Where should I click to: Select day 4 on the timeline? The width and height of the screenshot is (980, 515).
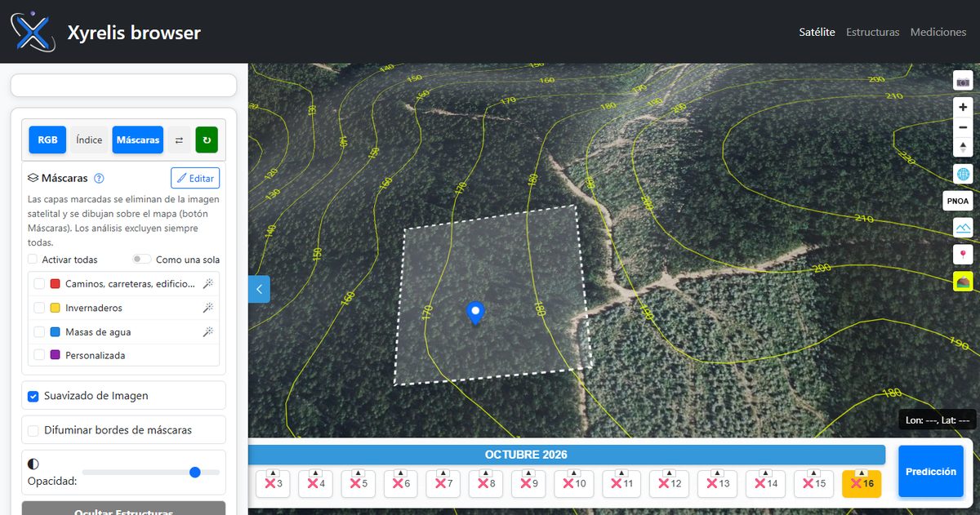tap(315, 483)
